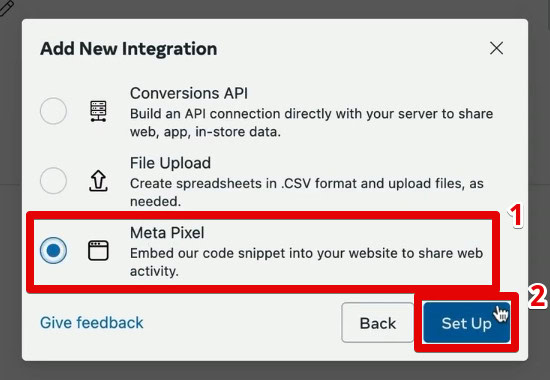Click the Conversions API option title

click(189, 93)
